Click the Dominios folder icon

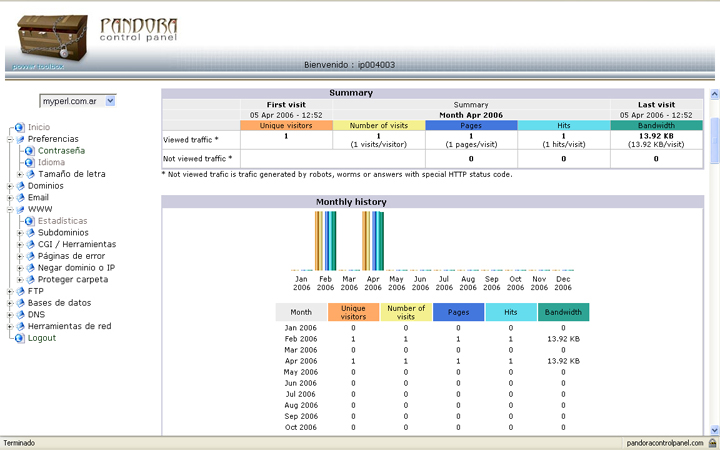19,186
